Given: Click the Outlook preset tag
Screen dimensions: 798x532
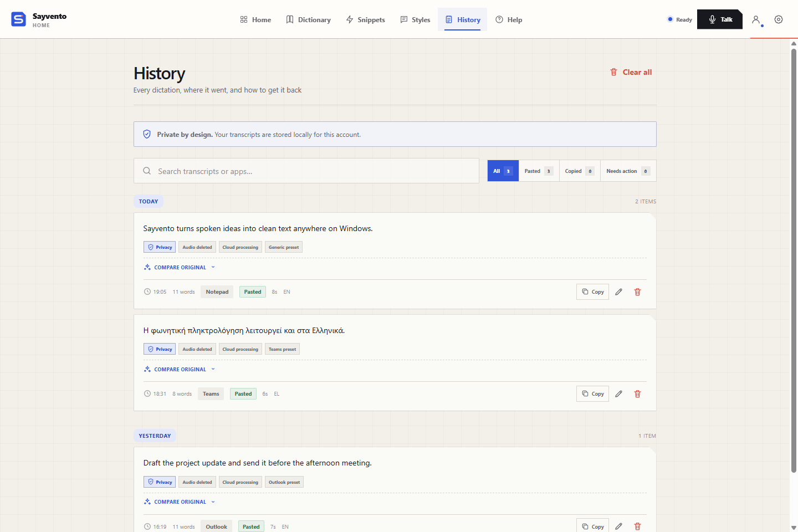Looking at the screenshot, I should [x=284, y=482].
